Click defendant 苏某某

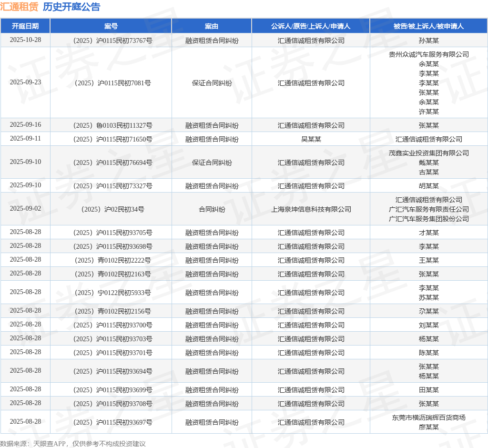[428, 297]
